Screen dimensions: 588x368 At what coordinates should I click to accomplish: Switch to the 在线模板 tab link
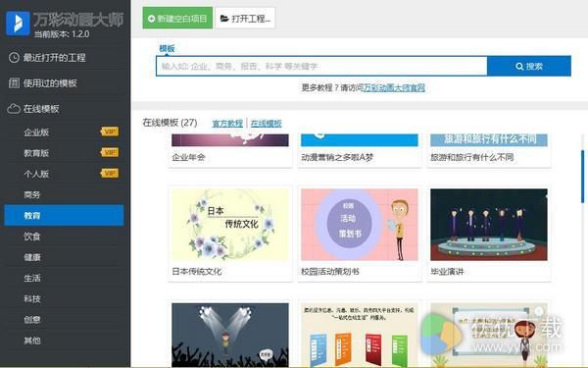267,124
